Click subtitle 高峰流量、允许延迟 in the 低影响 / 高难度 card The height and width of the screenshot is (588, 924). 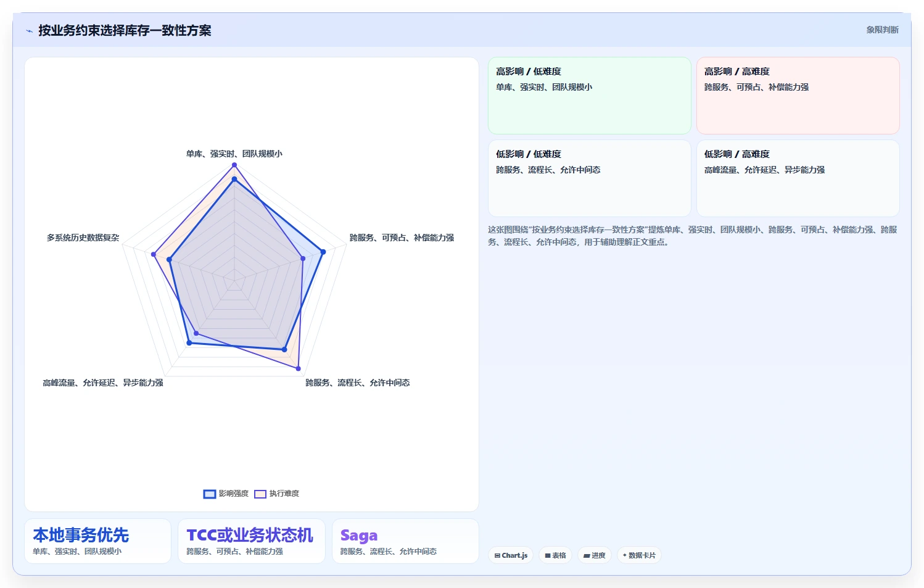[764, 170]
